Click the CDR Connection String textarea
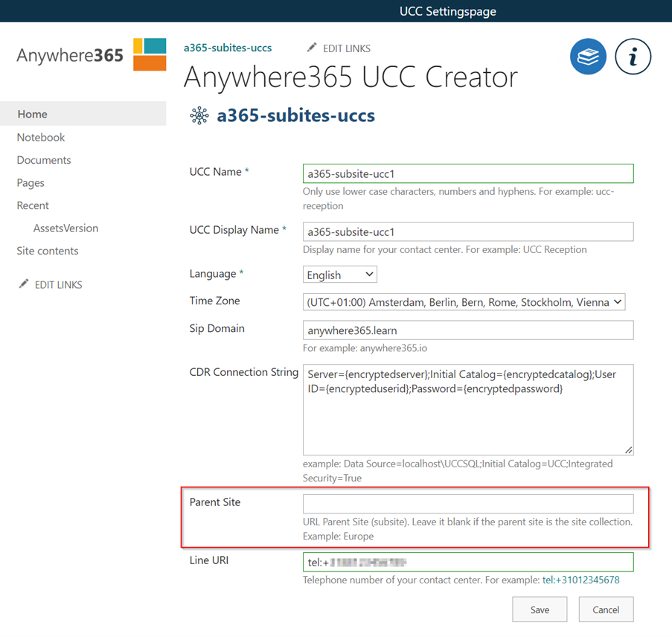This screenshot has height=637, width=672. (x=467, y=409)
